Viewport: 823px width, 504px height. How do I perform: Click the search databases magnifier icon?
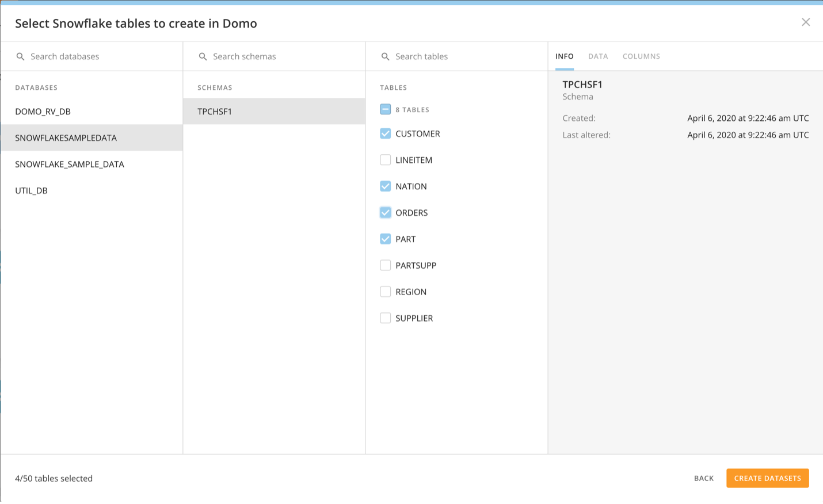(x=20, y=56)
